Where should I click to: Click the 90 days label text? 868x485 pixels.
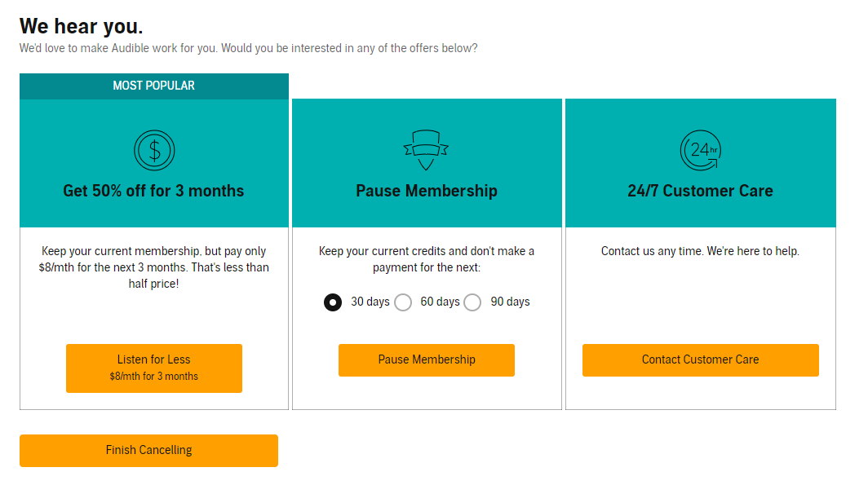coord(510,302)
